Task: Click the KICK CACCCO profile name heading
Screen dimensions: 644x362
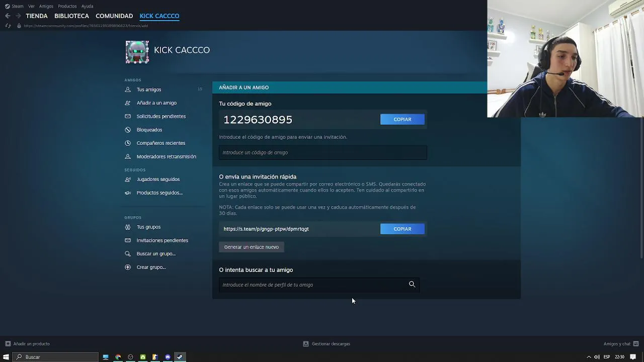Action: click(x=182, y=50)
